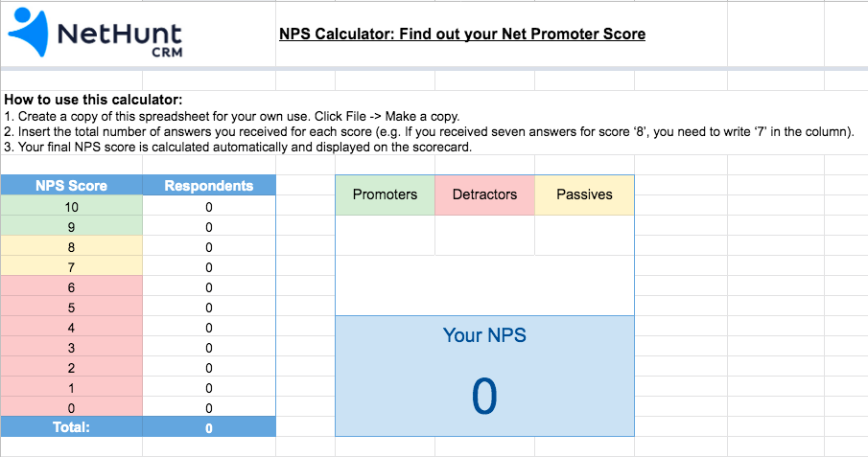
Task: Click the red NPS Score 3 cell
Action: (71, 348)
